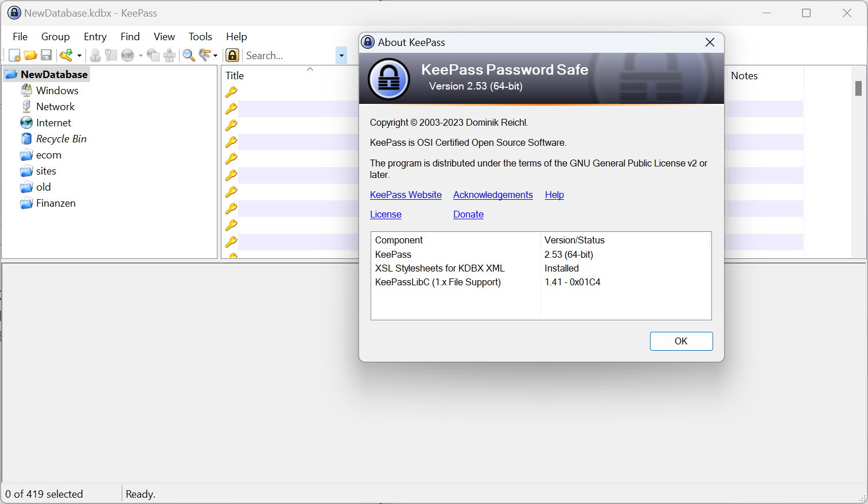Click the Installed status value
This screenshot has width=868, height=504.
(x=562, y=268)
